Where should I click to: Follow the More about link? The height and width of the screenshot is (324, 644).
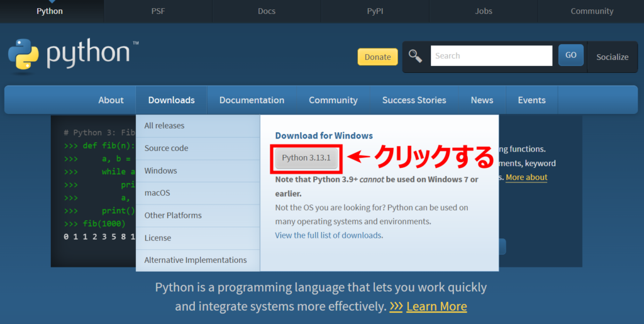pos(526,177)
